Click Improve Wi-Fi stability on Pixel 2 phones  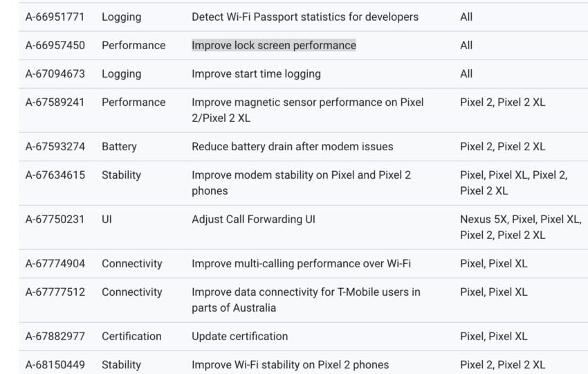291,365
